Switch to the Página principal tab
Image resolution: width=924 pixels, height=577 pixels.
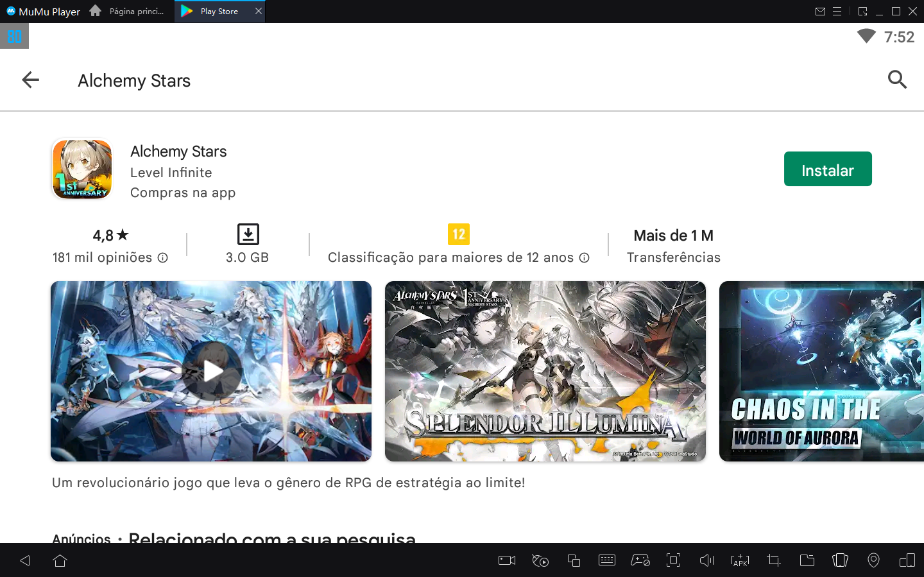click(x=128, y=12)
